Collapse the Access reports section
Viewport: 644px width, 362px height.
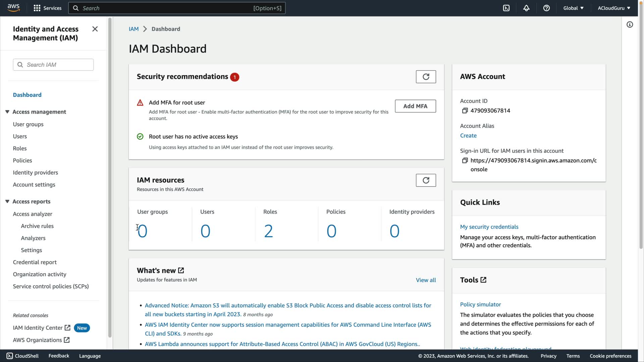point(7,201)
